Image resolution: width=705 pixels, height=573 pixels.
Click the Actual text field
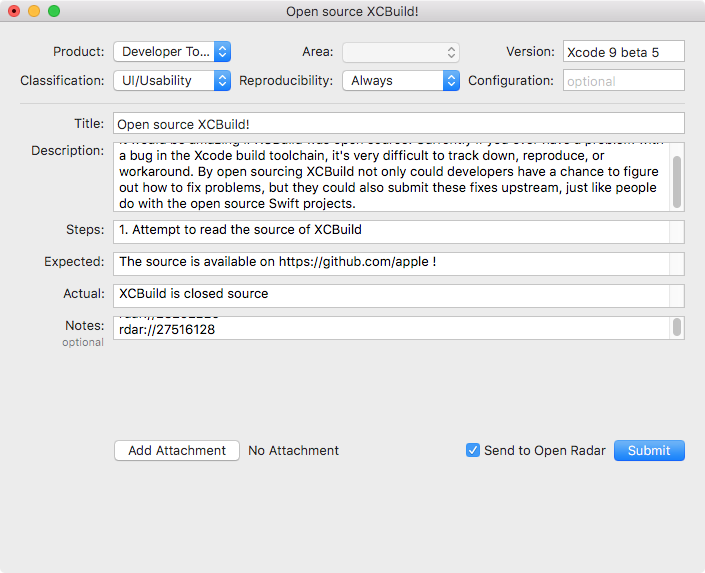pyautogui.click(x=398, y=295)
